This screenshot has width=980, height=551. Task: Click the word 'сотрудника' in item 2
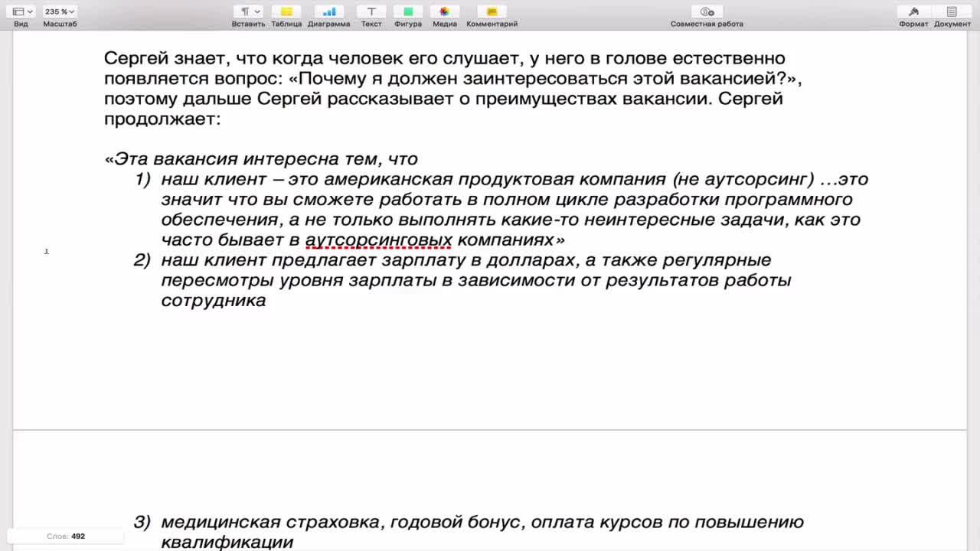click(x=214, y=301)
